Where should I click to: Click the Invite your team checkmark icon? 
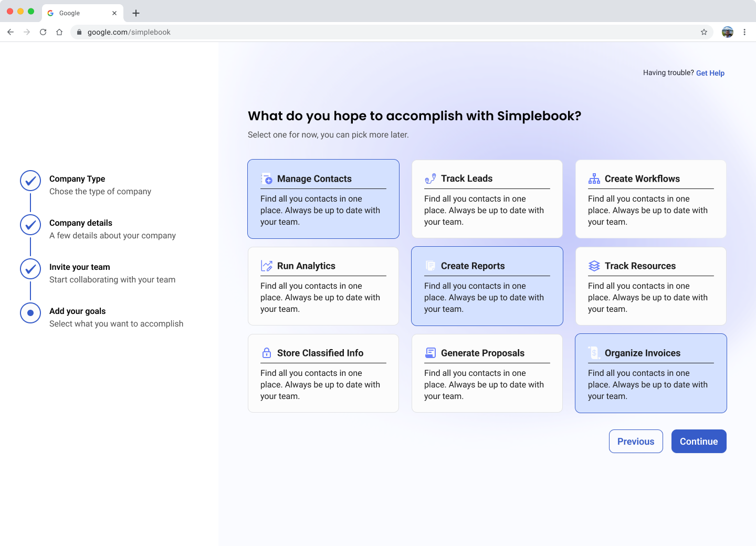pyautogui.click(x=30, y=269)
